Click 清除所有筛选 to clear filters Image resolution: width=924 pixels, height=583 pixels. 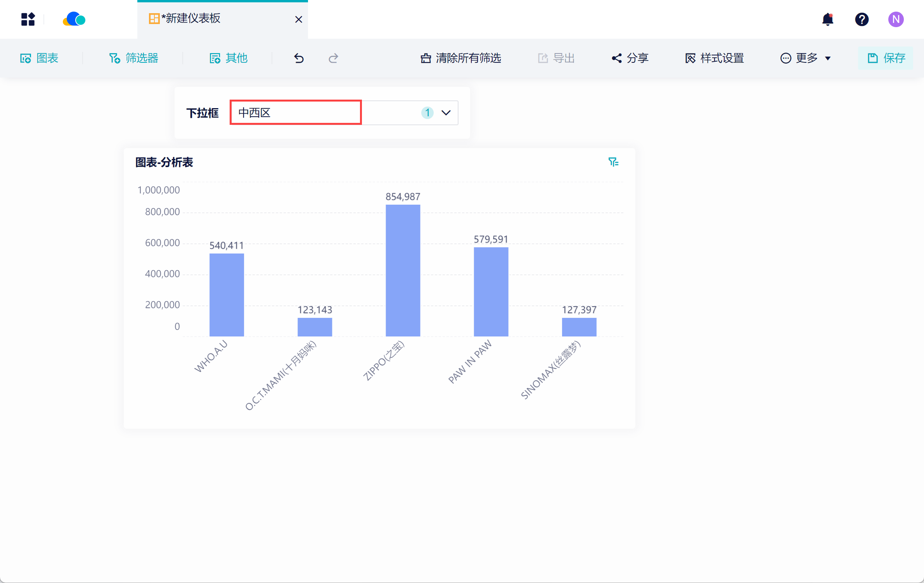461,58
